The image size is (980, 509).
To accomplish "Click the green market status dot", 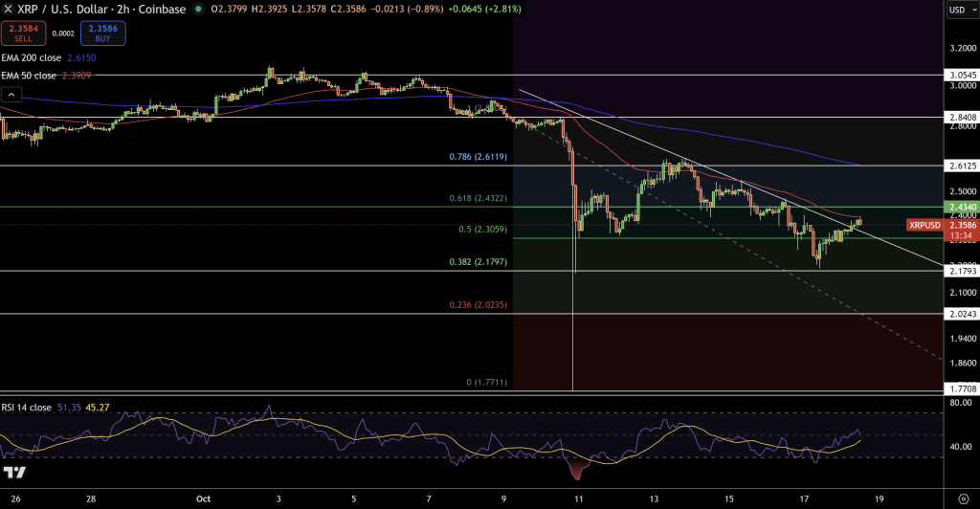I will [x=198, y=10].
